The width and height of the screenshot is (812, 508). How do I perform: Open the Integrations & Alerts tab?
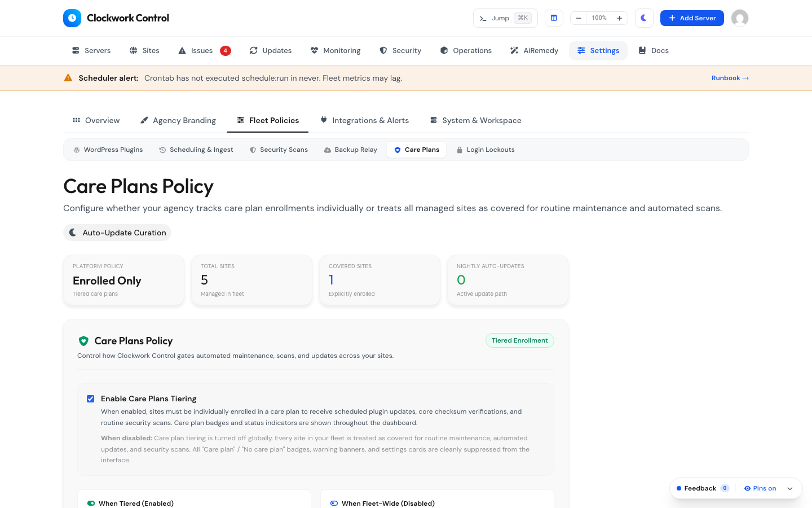coord(364,120)
